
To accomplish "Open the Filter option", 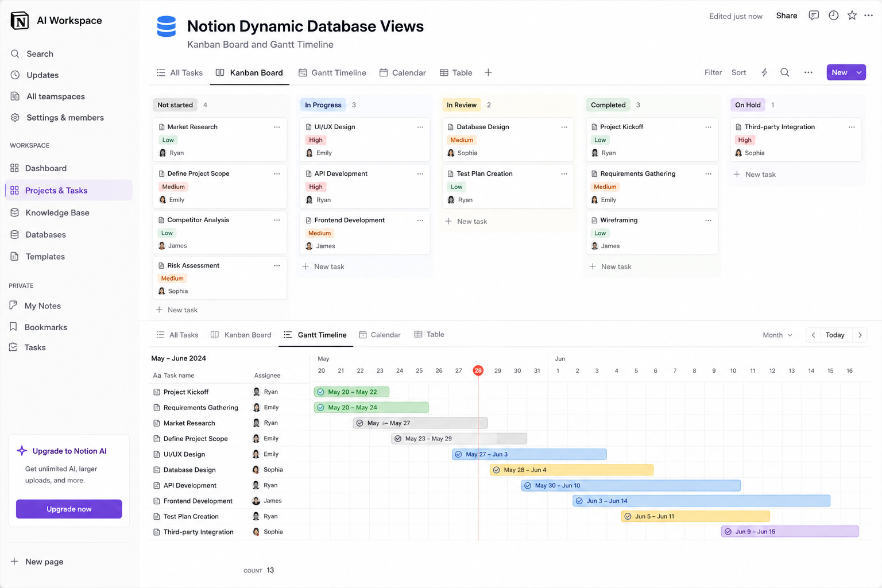I will click(x=713, y=72).
